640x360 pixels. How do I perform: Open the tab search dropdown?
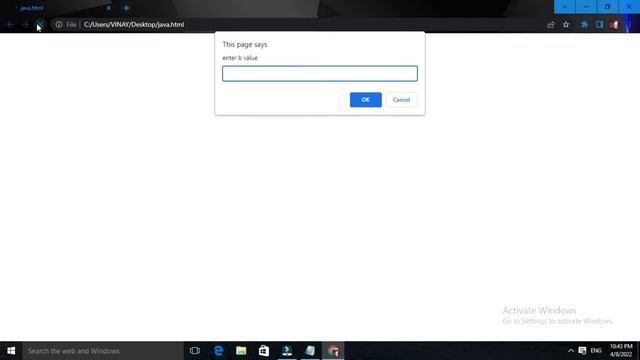(x=564, y=7)
